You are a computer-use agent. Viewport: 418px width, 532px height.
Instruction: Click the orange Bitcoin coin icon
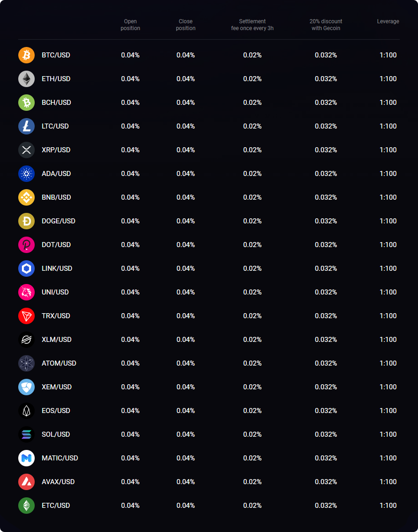[26, 55]
